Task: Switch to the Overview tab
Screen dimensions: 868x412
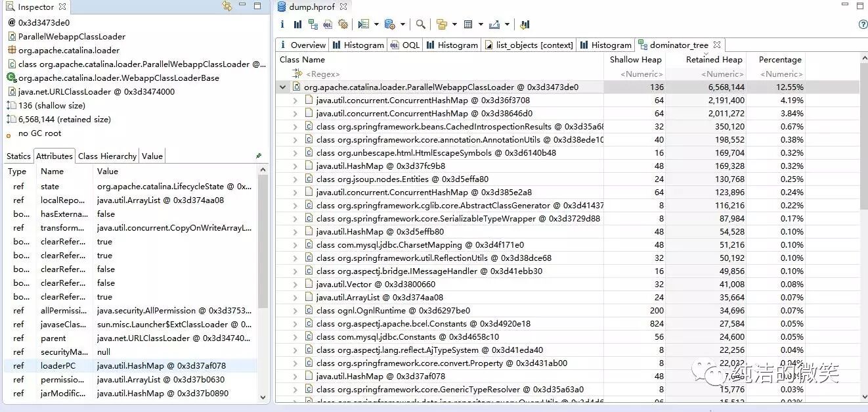Action: coord(302,45)
